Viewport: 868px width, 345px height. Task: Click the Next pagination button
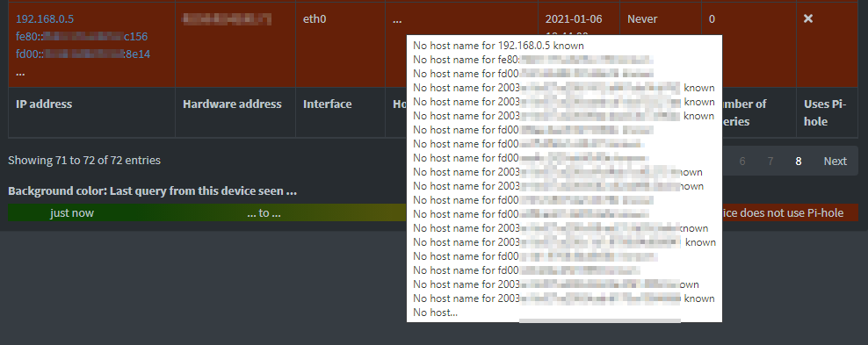(x=835, y=161)
